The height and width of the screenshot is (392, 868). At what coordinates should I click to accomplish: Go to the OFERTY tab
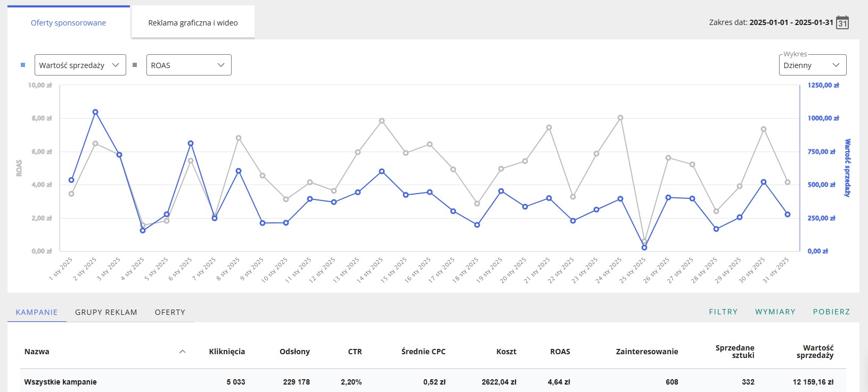click(x=170, y=312)
